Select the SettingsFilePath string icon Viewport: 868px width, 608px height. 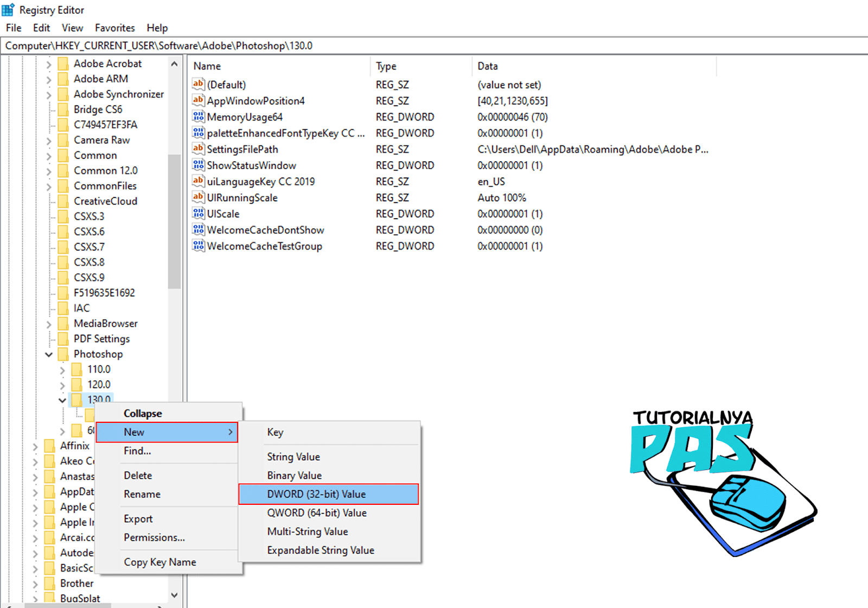199,149
